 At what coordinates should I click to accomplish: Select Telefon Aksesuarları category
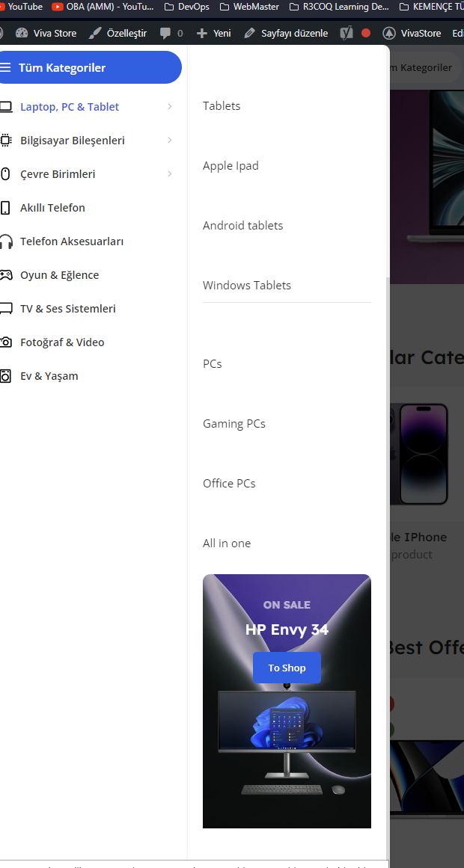[72, 242]
